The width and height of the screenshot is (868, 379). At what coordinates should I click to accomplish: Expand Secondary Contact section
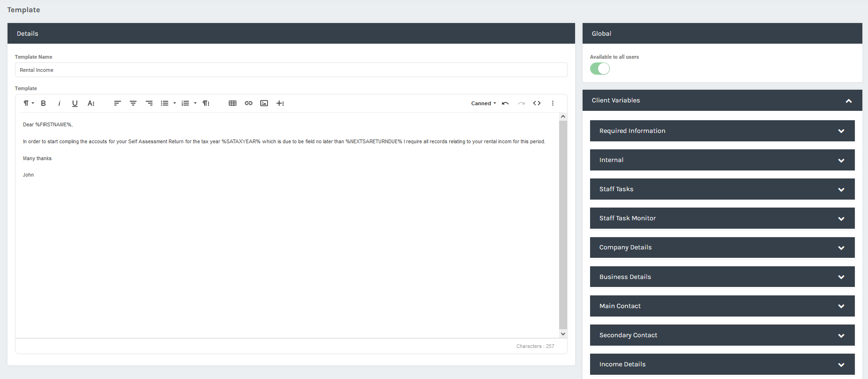[722, 335]
